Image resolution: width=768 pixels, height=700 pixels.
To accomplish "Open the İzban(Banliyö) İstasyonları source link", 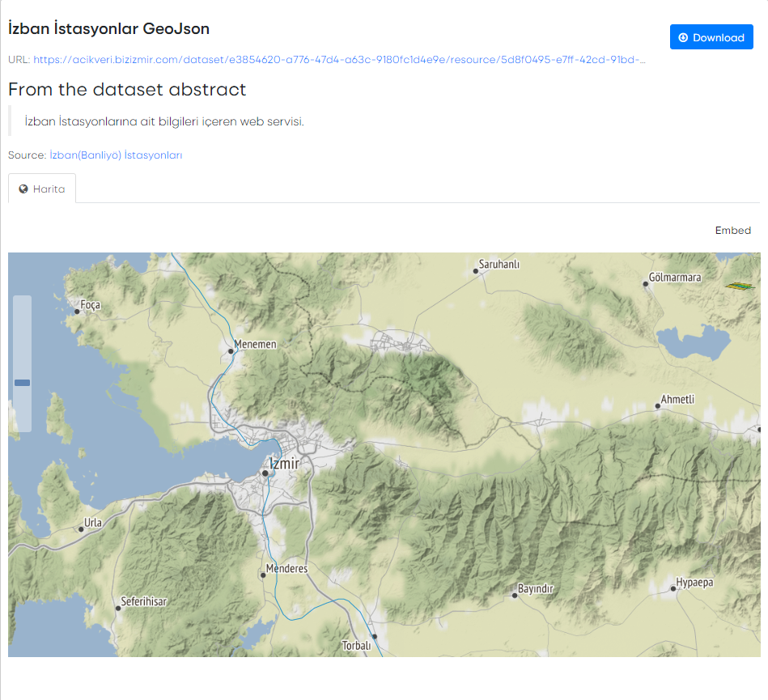I will [x=116, y=155].
